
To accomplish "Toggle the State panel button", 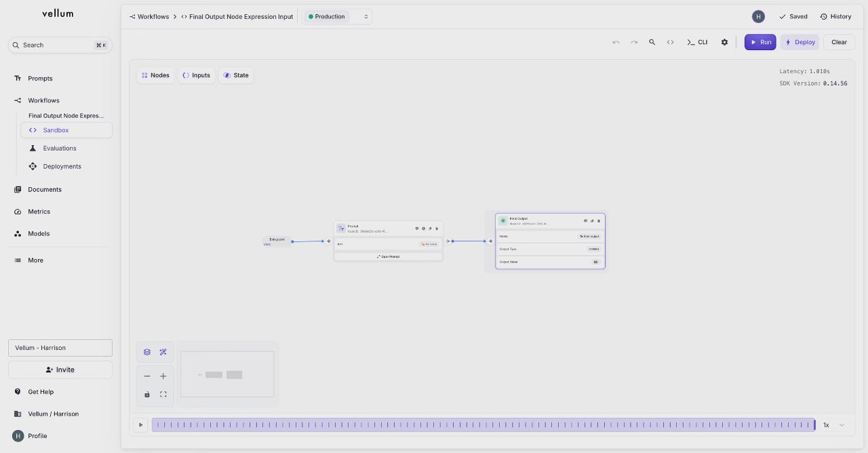I will tap(236, 75).
